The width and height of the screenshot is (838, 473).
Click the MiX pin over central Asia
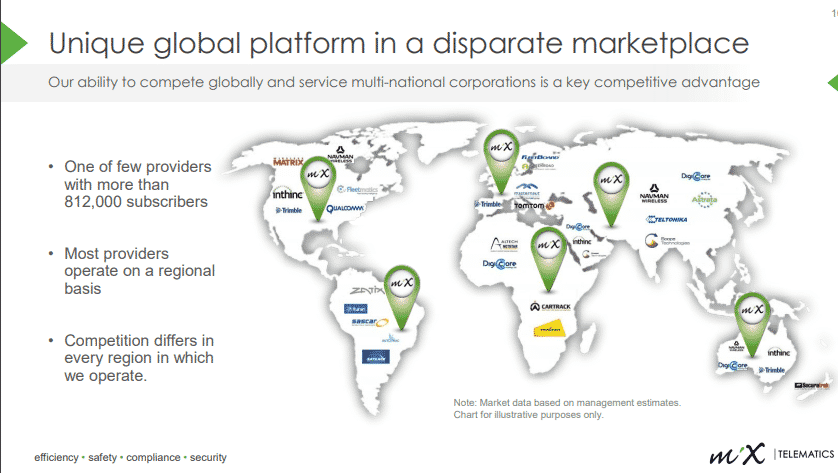[611, 194]
